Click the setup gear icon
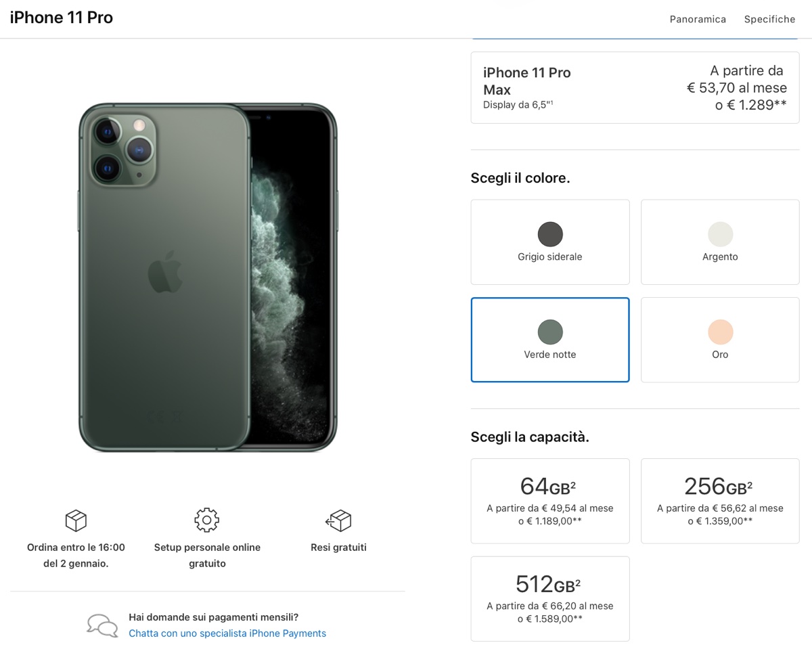This screenshot has height=647, width=812. click(x=206, y=520)
